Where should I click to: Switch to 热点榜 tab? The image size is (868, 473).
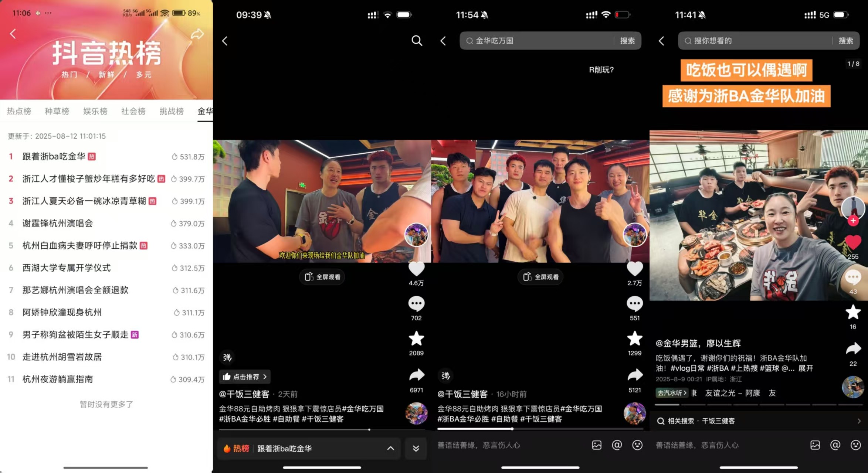[x=19, y=111]
